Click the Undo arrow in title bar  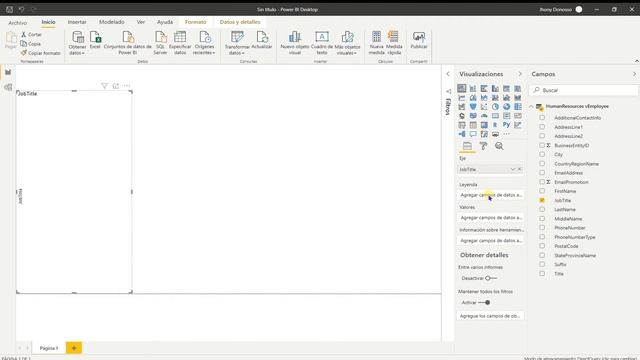pyautogui.click(x=21, y=9)
